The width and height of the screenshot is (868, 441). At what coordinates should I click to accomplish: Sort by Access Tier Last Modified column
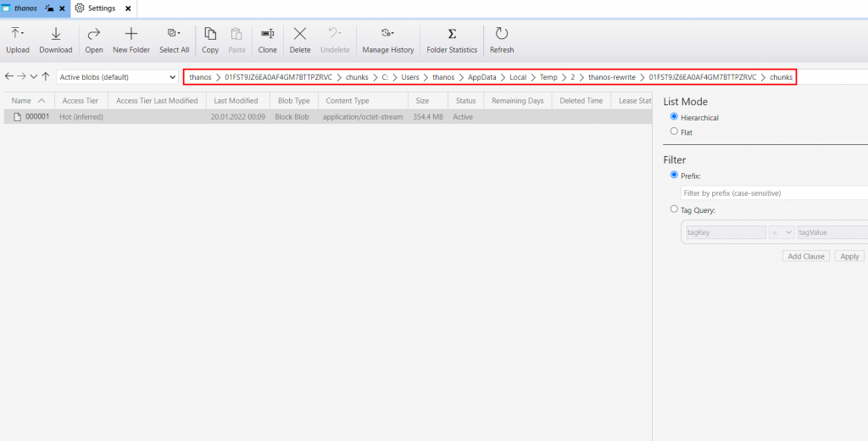157,101
